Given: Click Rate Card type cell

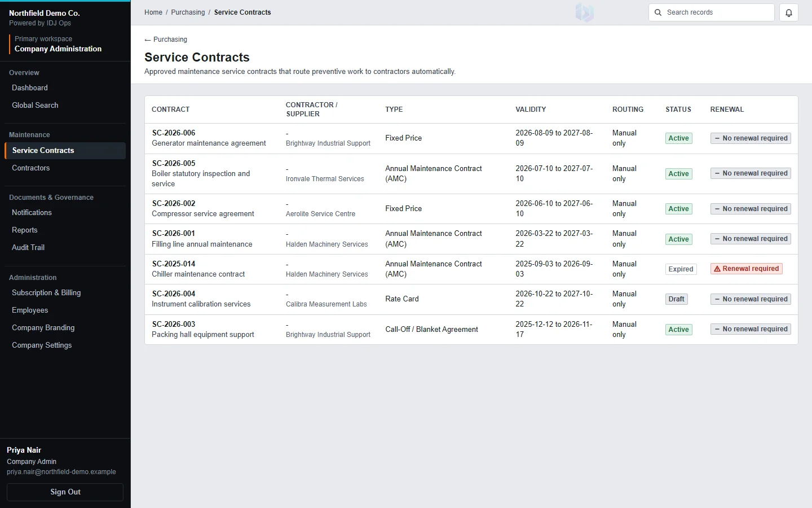Looking at the screenshot, I should [x=402, y=299].
